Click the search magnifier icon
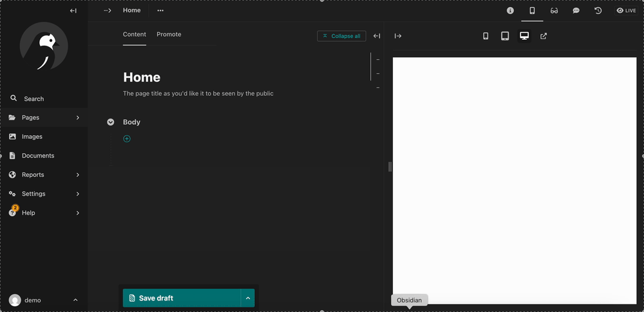 tap(14, 98)
